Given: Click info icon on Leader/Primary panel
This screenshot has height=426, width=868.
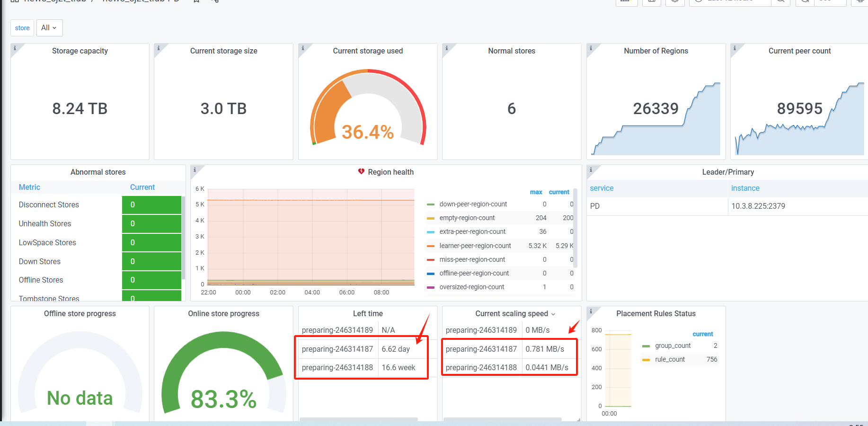Looking at the screenshot, I should (x=591, y=169).
